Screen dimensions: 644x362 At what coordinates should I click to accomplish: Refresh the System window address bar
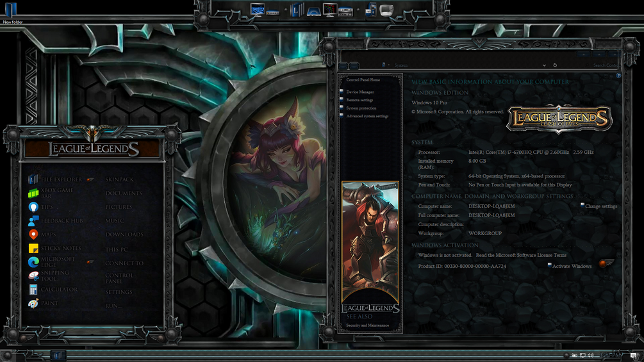(x=555, y=65)
